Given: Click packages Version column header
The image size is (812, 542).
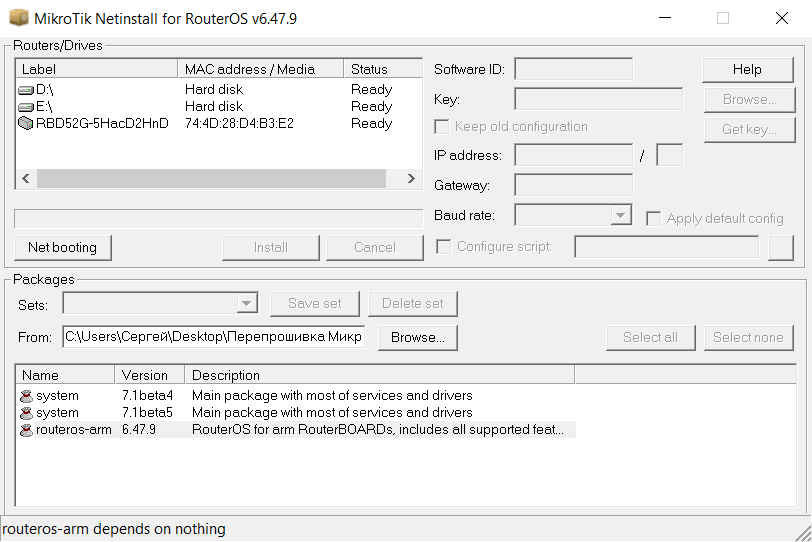Looking at the screenshot, I should [150, 375].
